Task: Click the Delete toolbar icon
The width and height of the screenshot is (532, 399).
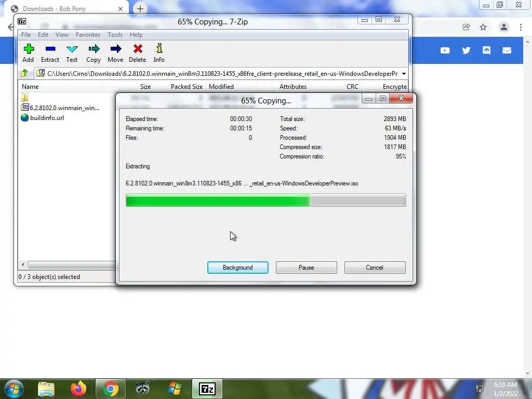Action: 137,52
